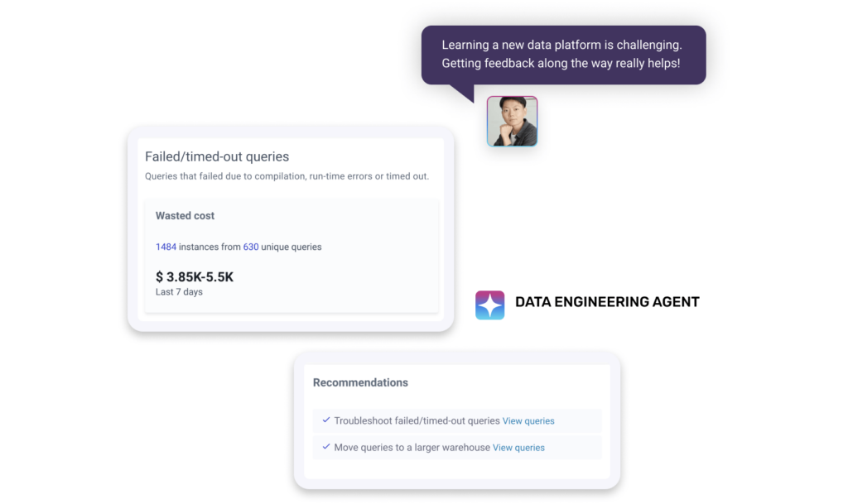The height and width of the screenshot is (504, 848).
Task: Click checkmark beside Troubleshoot failed/timed-out queries
Action: (326, 420)
